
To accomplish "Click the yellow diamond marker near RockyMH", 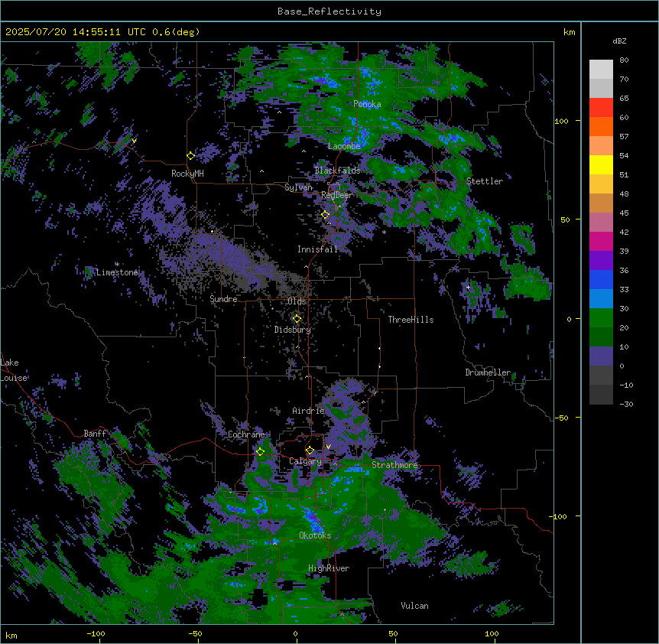I will (x=191, y=156).
